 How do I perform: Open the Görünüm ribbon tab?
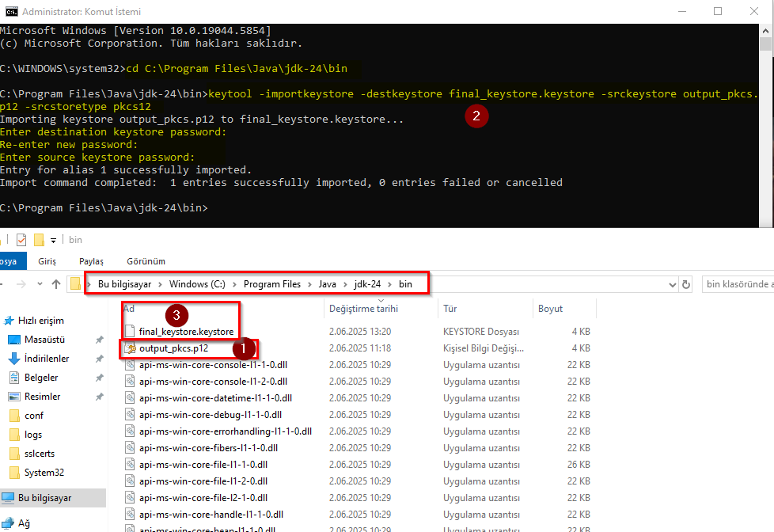point(146,261)
